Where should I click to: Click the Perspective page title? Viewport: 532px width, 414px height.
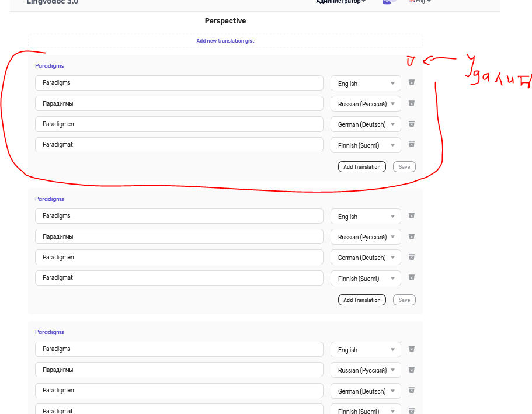(x=225, y=21)
